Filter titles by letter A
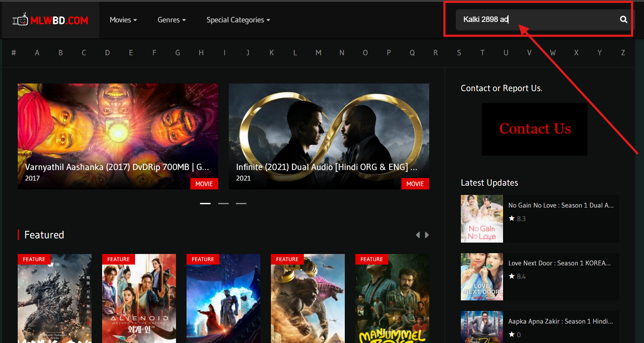 click(37, 53)
